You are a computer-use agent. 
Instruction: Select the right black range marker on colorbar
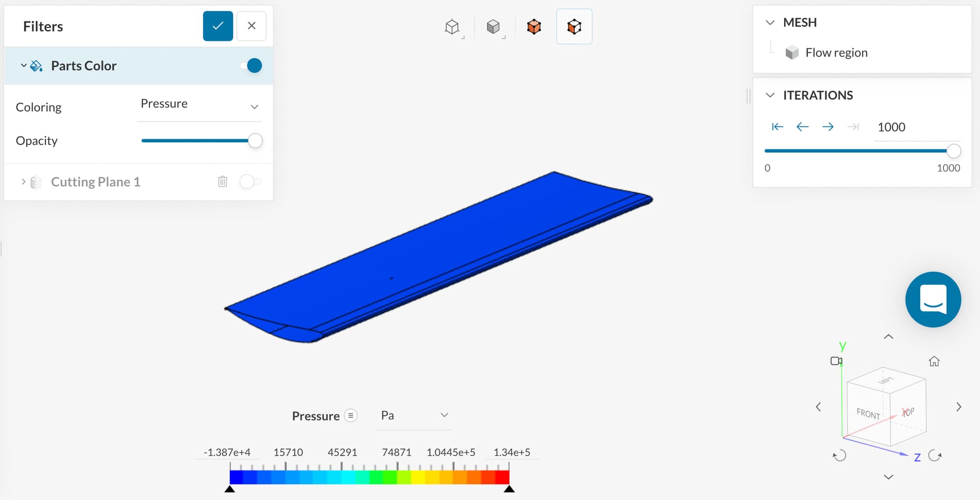[x=509, y=489]
